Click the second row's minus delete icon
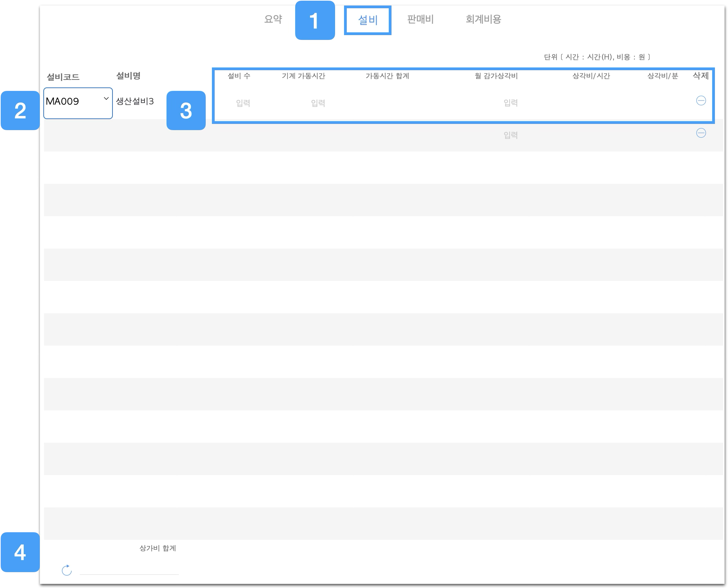Image resolution: width=728 pixels, height=588 pixels. pos(701,133)
